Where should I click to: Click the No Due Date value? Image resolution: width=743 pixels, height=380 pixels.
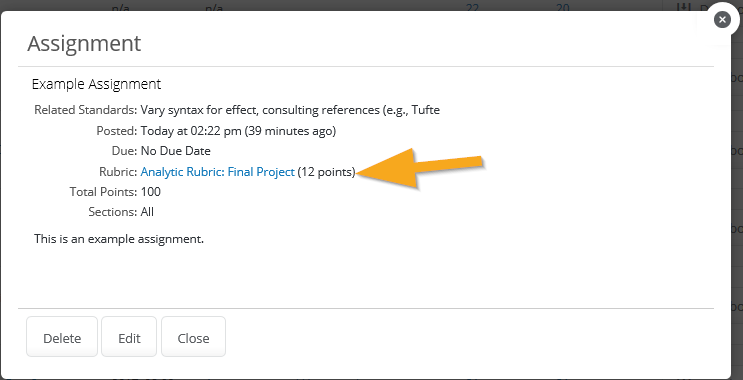(x=175, y=151)
